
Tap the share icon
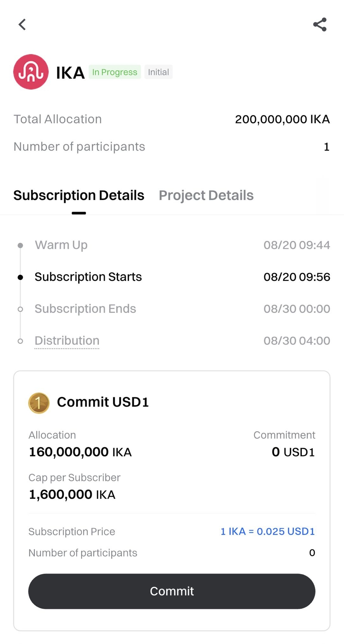(x=320, y=24)
